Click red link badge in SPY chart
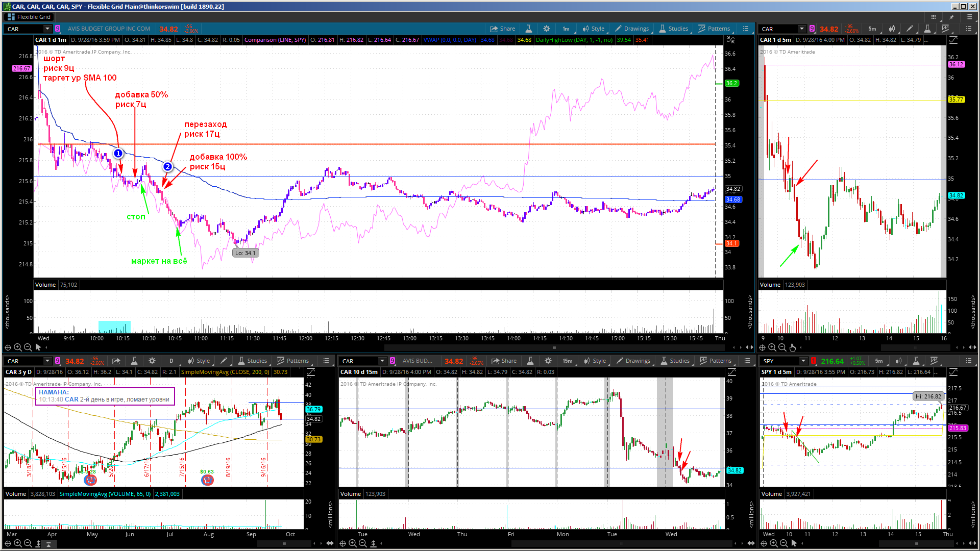 [x=814, y=361]
